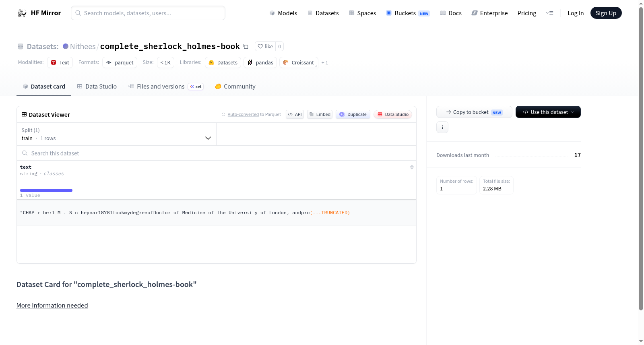Click the Nithees user avatar

(x=66, y=46)
